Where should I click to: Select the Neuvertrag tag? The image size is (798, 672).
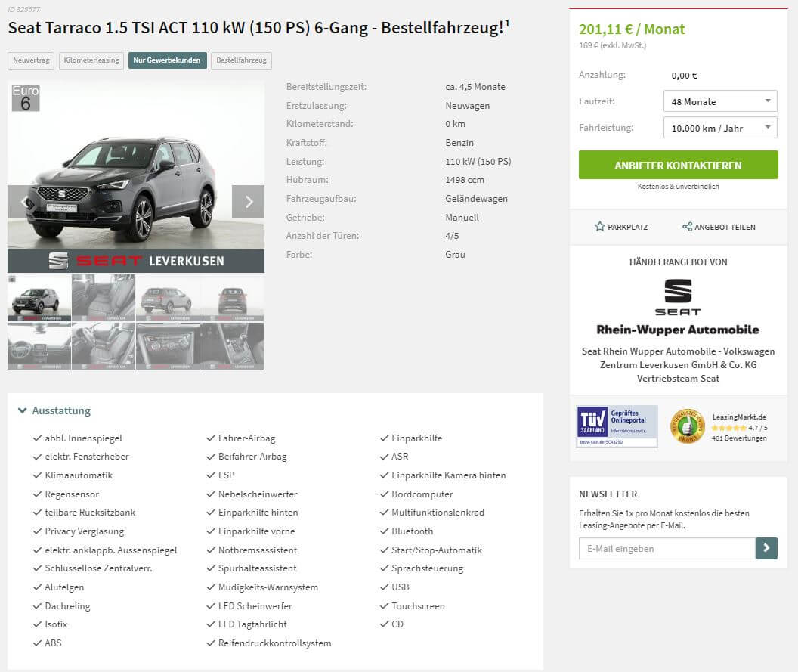[x=31, y=60]
